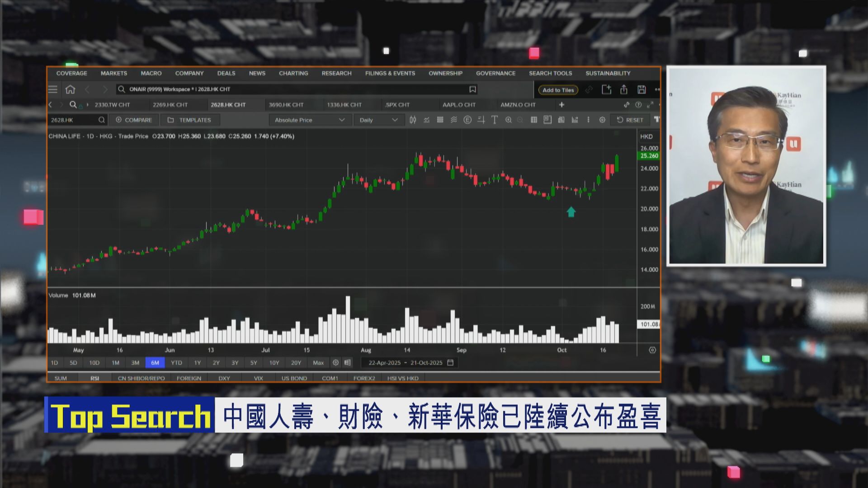This screenshot has width=868, height=488.
Task: Toggle the events (E) overlay on the chart
Action: point(467,120)
